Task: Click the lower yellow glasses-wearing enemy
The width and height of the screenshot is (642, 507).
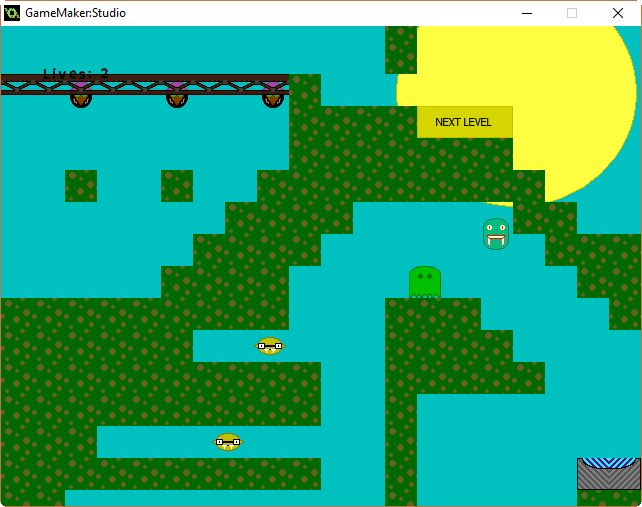Action: [228, 442]
